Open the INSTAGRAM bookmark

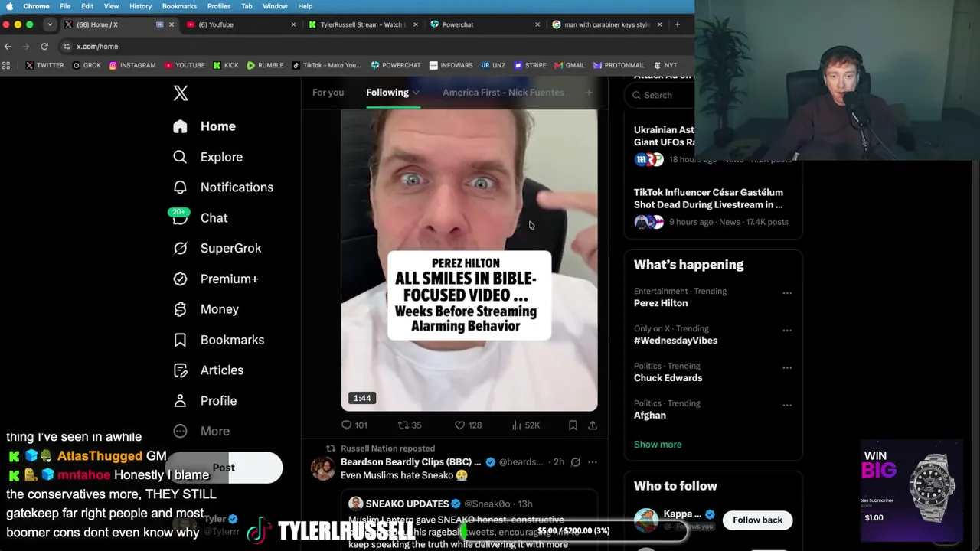[132, 66]
